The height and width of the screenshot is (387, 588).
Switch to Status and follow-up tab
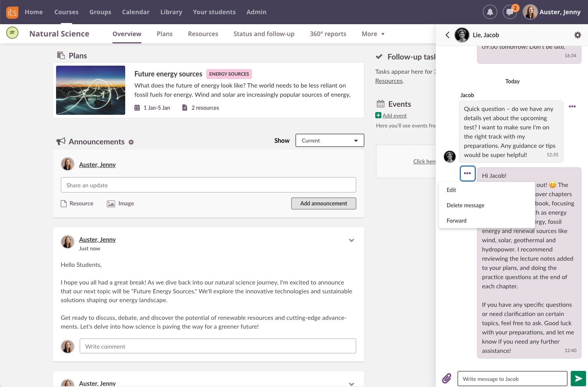(x=264, y=34)
